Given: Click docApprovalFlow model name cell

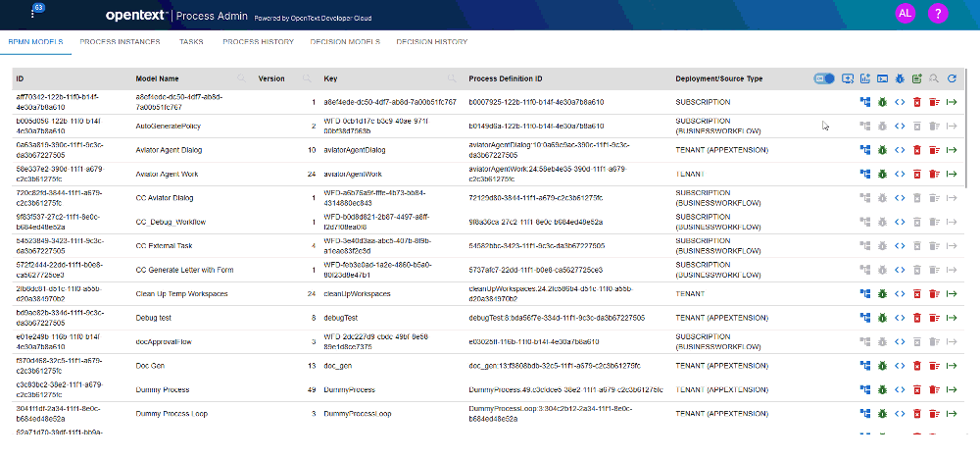Looking at the screenshot, I should tap(162, 341).
